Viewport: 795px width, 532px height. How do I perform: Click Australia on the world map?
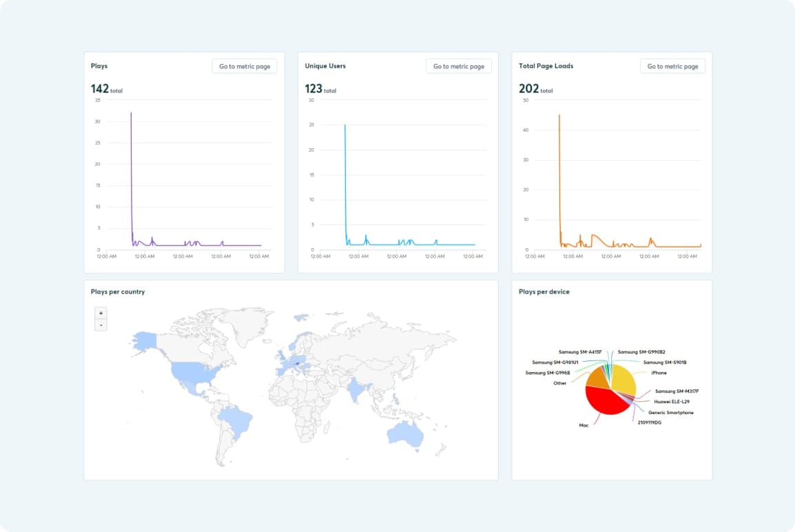click(405, 435)
